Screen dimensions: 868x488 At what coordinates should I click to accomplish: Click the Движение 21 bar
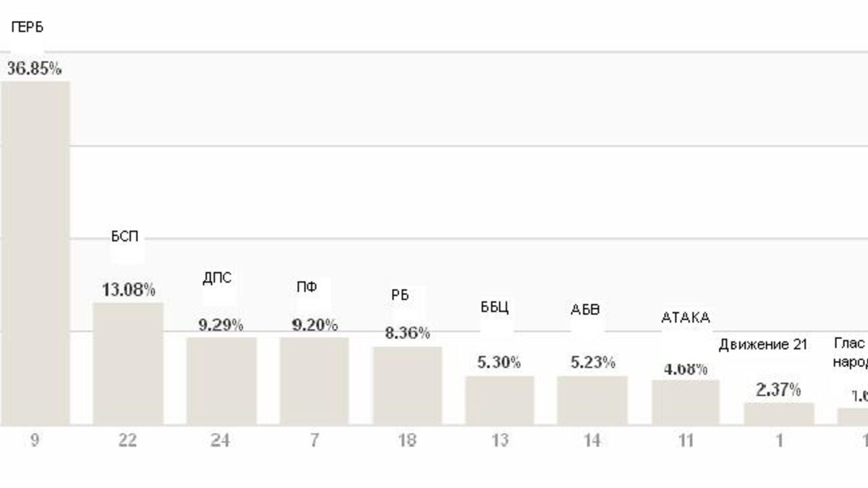(779, 414)
